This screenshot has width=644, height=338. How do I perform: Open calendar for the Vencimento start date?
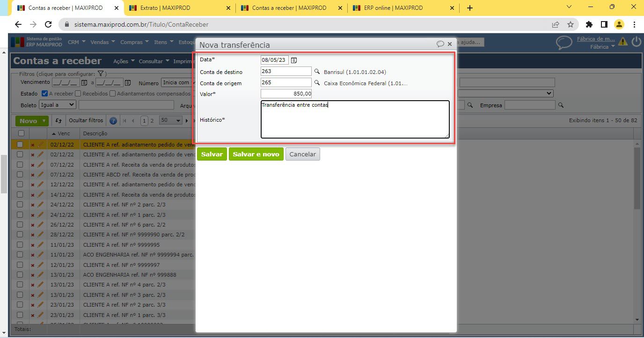pos(84,83)
